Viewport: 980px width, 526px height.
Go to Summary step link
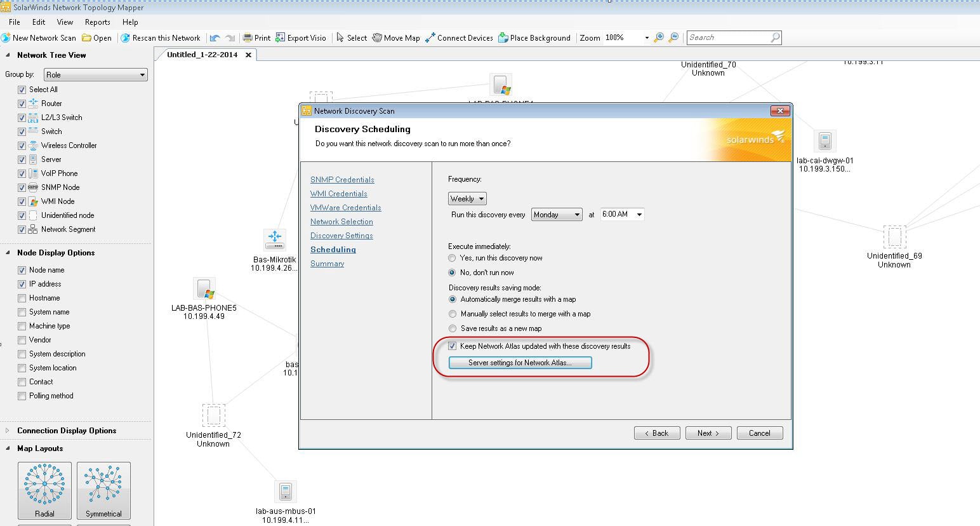pyautogui.click(x=327, y=264)
